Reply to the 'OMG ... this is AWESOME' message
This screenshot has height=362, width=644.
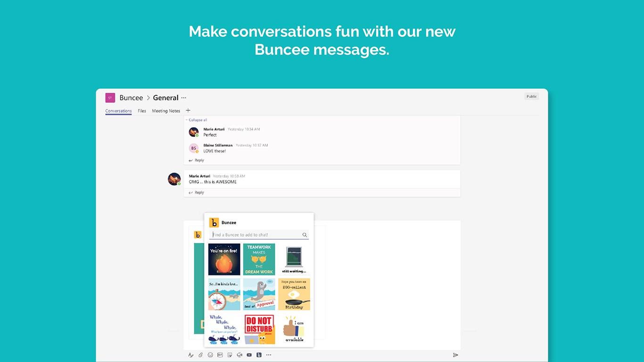click(x=197, y=192)
